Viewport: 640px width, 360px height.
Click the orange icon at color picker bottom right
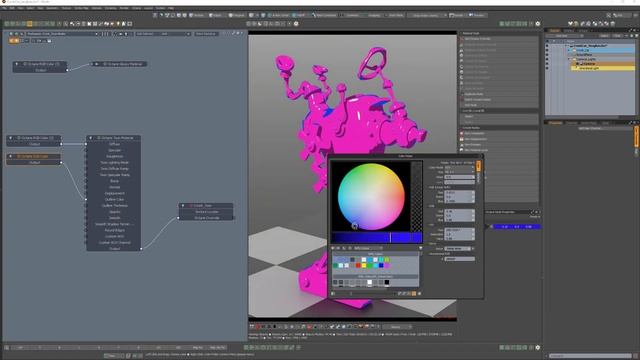414,293
